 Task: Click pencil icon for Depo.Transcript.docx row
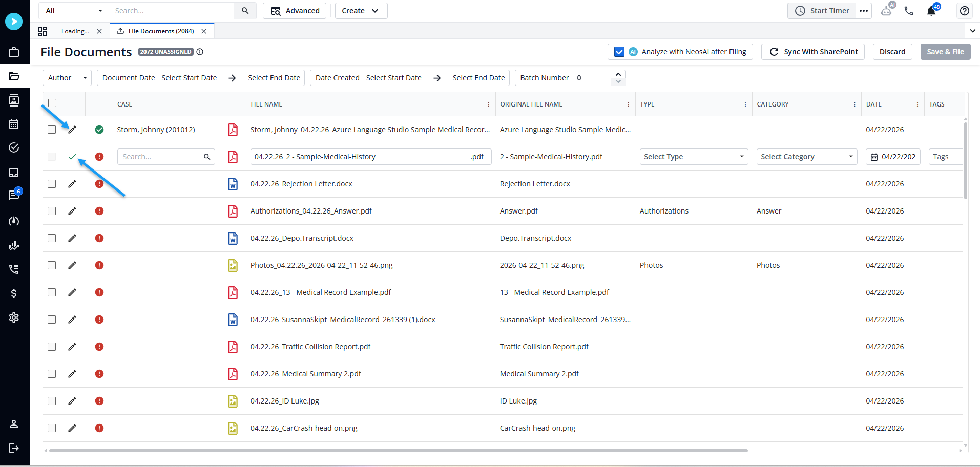pyautogui.click(x=72, y=238)
